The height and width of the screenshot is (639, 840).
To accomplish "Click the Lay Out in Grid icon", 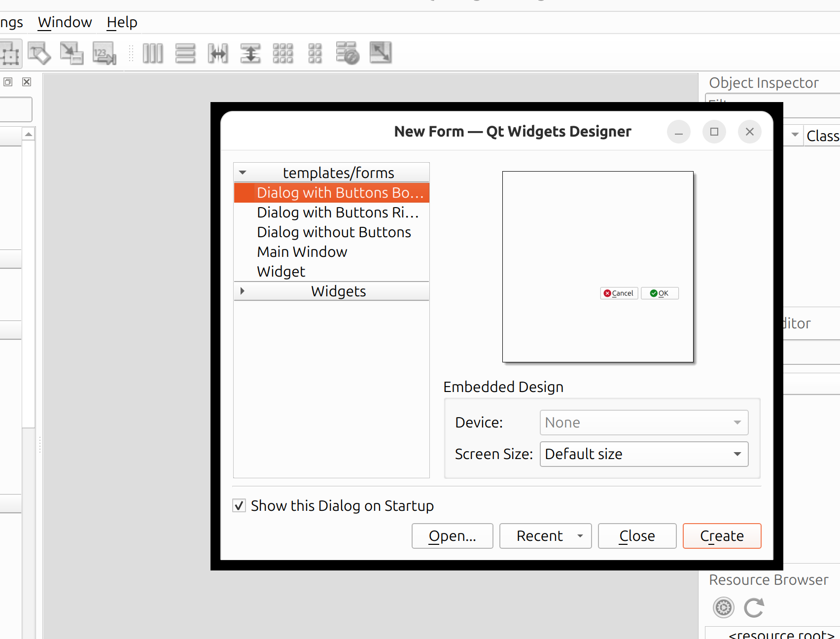I will [283, 53].
